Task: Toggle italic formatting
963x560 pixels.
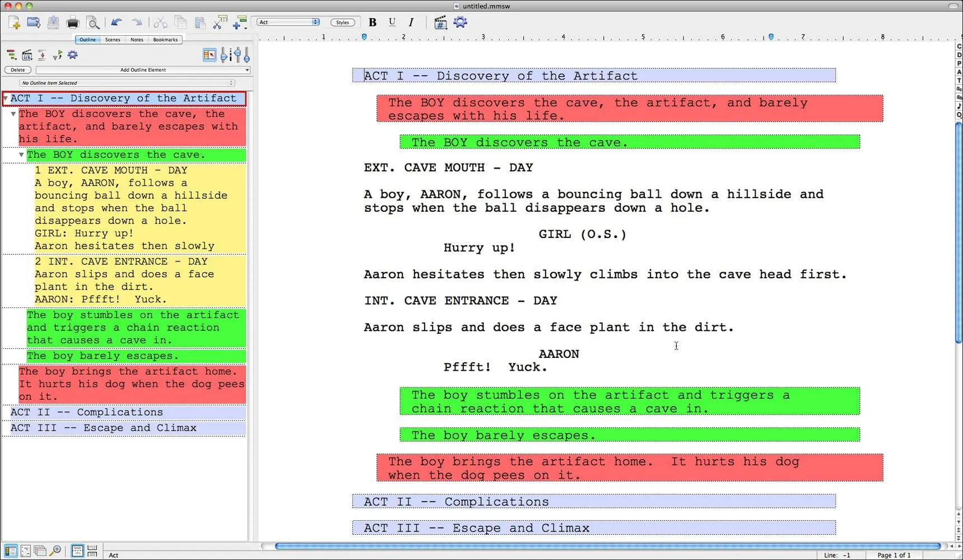Action: [x=411, y=22]
